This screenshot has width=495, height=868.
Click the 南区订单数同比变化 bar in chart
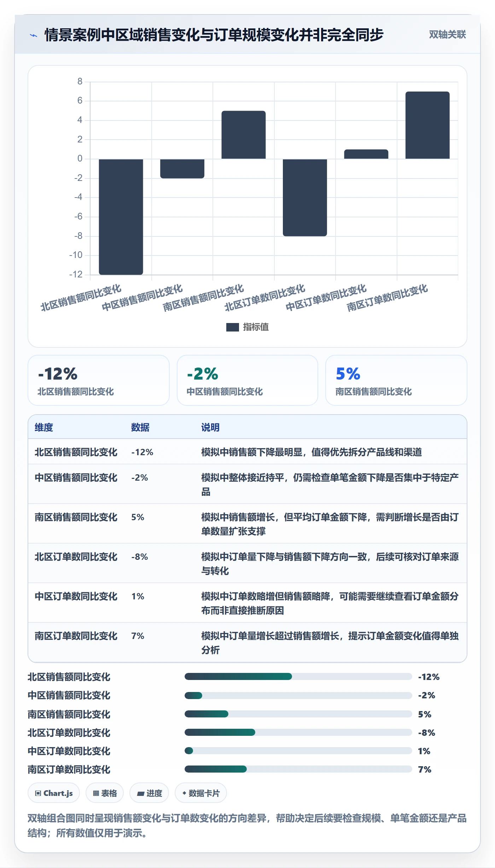[x=427, y=125]
